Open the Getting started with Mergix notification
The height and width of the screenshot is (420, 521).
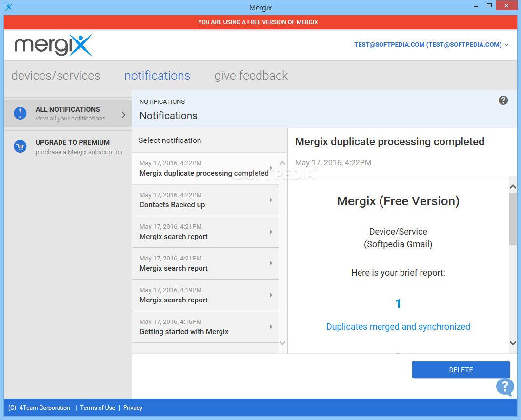point(205,327)
